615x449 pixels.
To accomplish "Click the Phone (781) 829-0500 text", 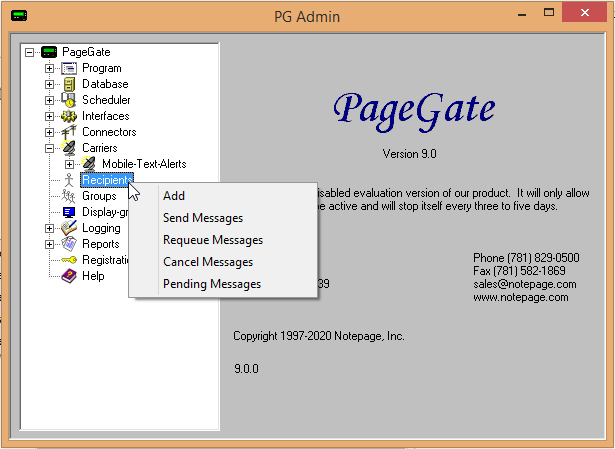I will (x=526, y=258).
